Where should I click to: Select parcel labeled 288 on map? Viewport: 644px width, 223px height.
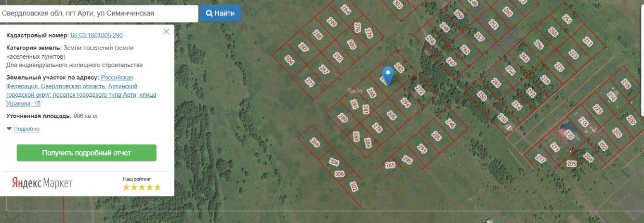(x=317, y=35)
